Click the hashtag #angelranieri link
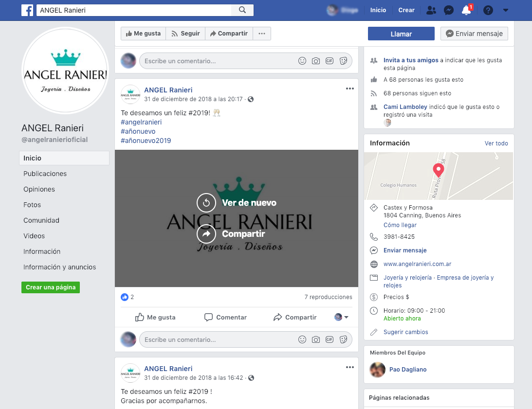The height and width of the screenshot is (409, 532). tap(141, 122)
